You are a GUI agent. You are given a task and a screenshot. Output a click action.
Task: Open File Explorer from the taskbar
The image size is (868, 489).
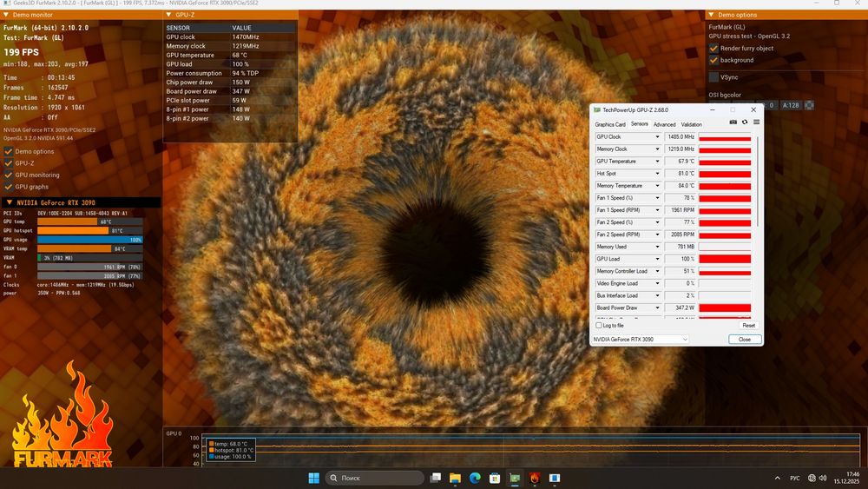pyautogui.click(x=455, y=478)
